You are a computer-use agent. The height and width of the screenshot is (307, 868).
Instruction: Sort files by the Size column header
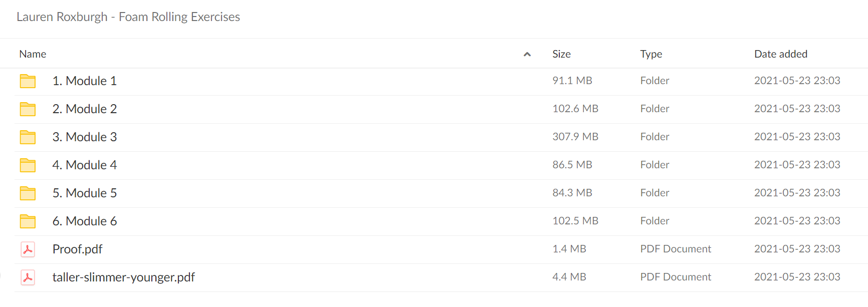click(561, 54)
